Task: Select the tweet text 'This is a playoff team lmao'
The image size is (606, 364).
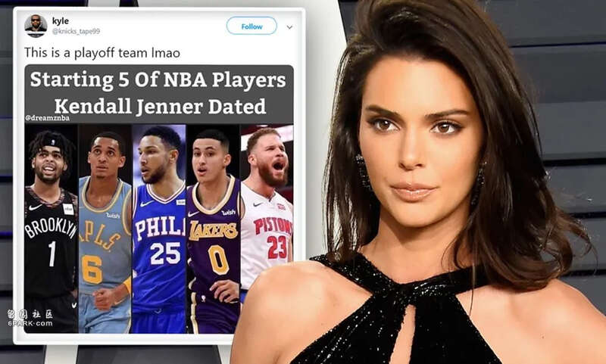Action: [x=102, y=52]
